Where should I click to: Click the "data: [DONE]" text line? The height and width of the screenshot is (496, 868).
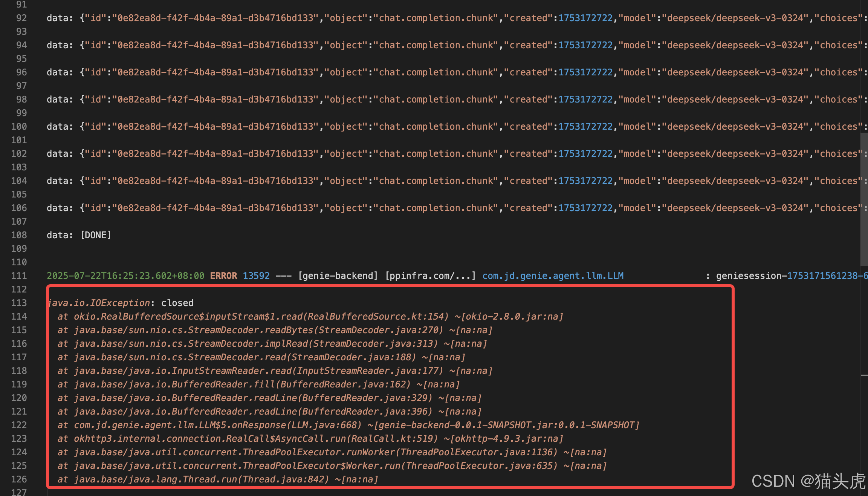coord(79,235)
